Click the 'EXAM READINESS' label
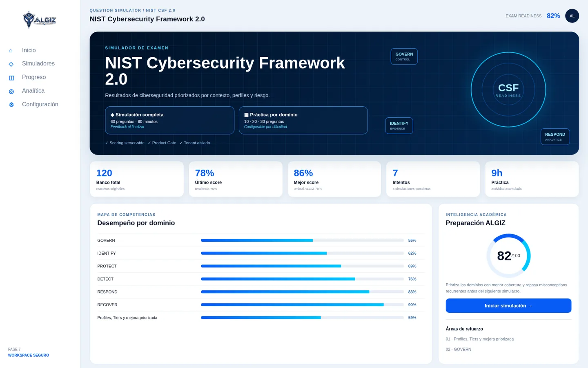The height and width of the screenshot is (368, 588). pyautogui.click(x=523, y=16)
